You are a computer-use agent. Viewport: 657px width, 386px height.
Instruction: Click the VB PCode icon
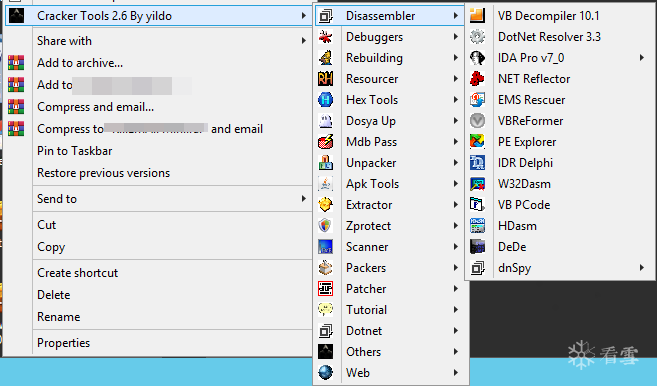tap(477, 205)
